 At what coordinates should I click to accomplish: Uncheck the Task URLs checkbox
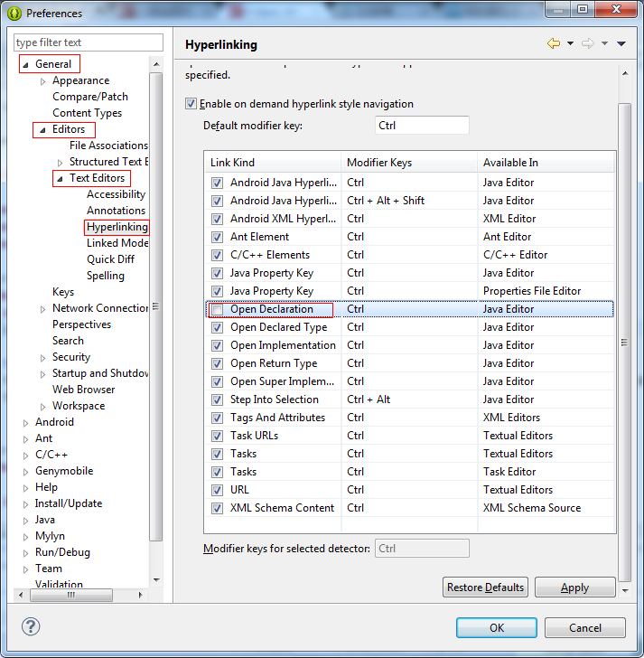pyautogui.click(x=217, y=436)
